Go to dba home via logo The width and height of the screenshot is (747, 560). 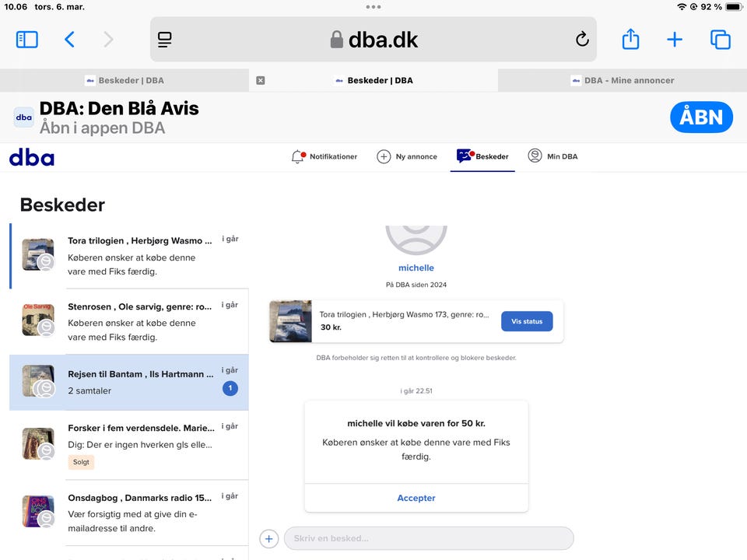32,157
